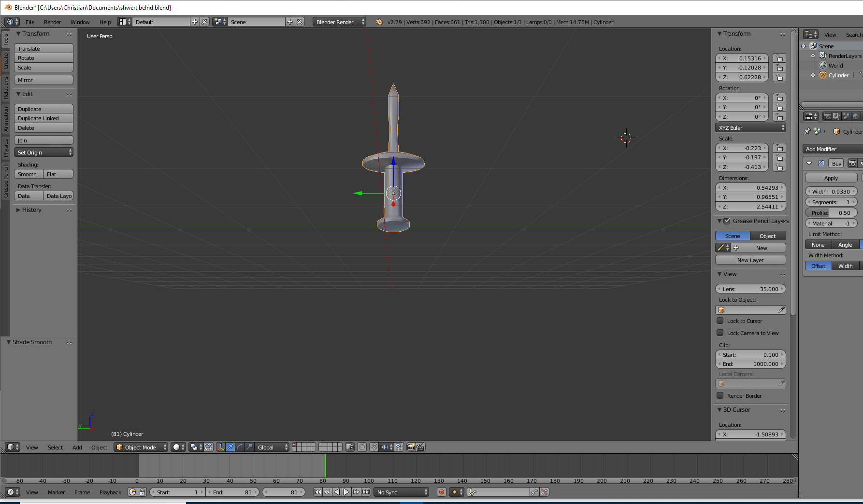
Task: Open the Render properties camera tab
Action: coord(827,116)
